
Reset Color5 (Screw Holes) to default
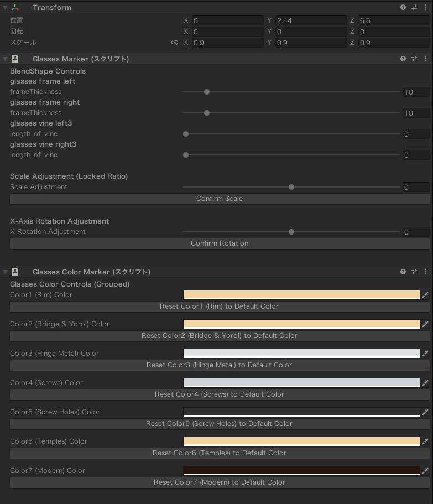[220, 424]
